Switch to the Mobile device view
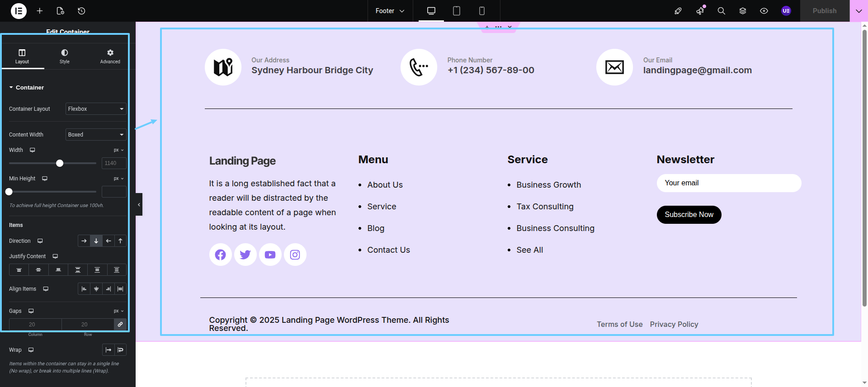The image size is (868, 387). click(481, 11)
